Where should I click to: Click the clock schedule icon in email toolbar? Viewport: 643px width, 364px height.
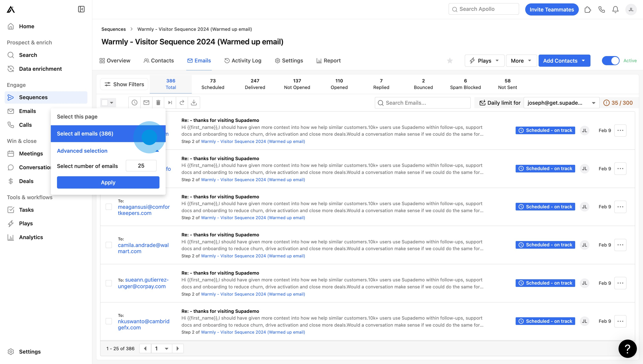coord(134,103)
